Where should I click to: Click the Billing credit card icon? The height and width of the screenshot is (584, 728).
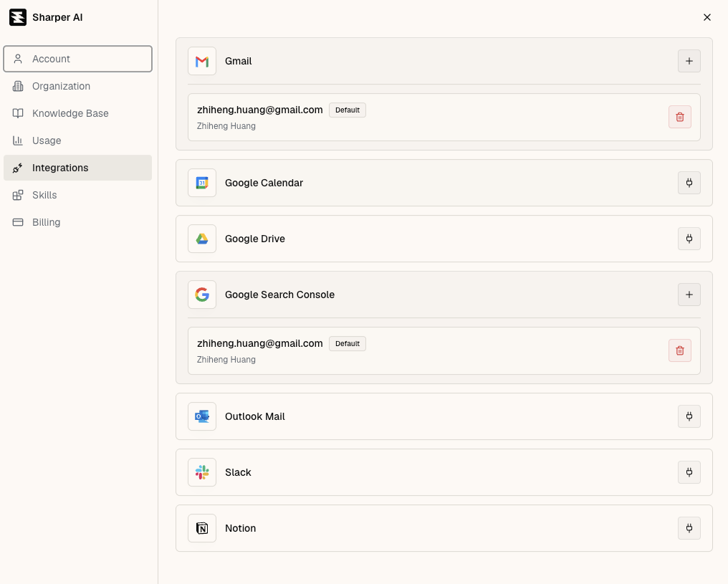pyautogui.click(x=18, y=222)
